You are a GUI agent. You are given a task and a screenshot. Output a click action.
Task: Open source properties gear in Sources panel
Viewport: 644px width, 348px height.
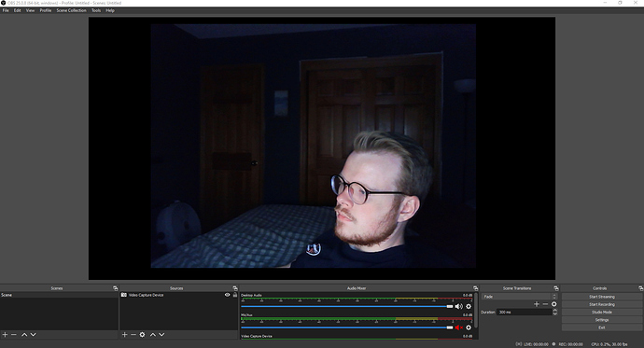(x=142, y=335)
